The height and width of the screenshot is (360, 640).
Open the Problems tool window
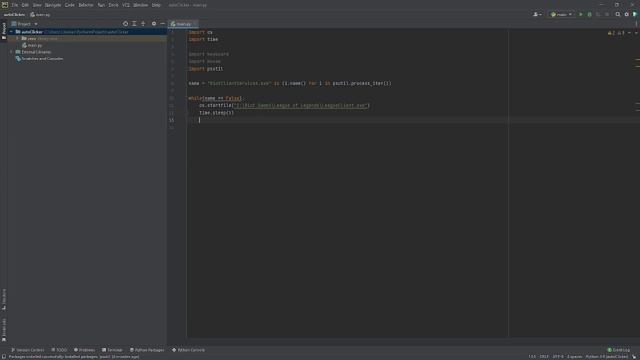[x=84, y=350]
